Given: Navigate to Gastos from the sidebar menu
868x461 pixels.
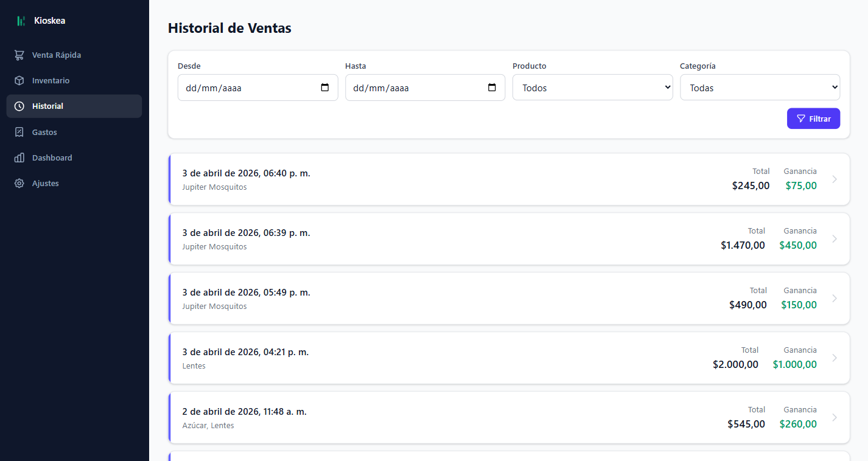Looking at the screenshot, I should point(44,131).
